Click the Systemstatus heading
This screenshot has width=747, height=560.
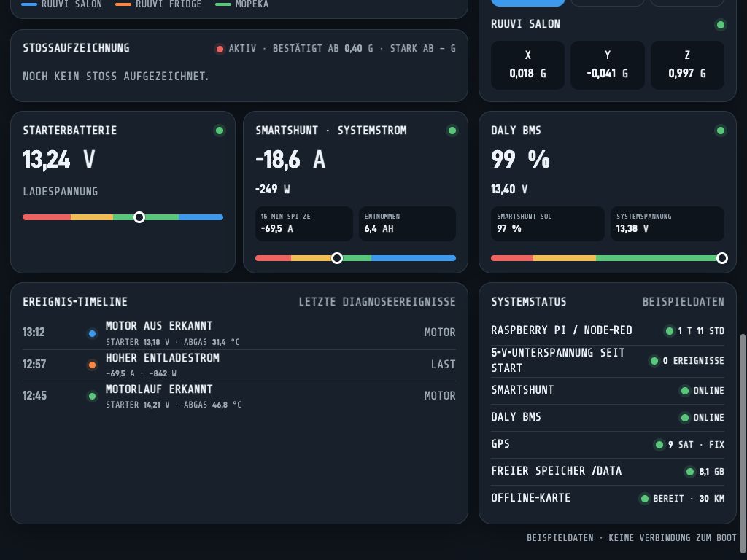coord(529,302)
